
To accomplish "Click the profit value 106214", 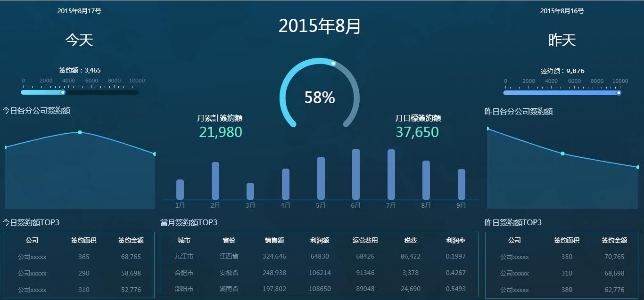I will (320, 273).
